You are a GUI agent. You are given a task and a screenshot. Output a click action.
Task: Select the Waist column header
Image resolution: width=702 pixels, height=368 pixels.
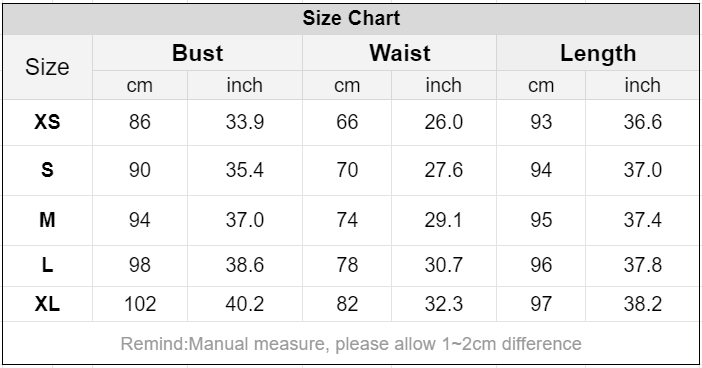399,53
